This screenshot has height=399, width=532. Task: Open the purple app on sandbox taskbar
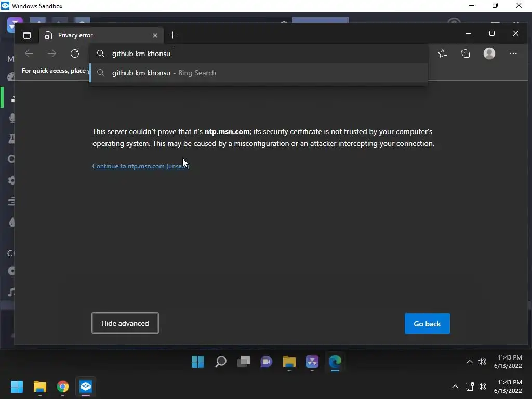click(x=312, y=362)
